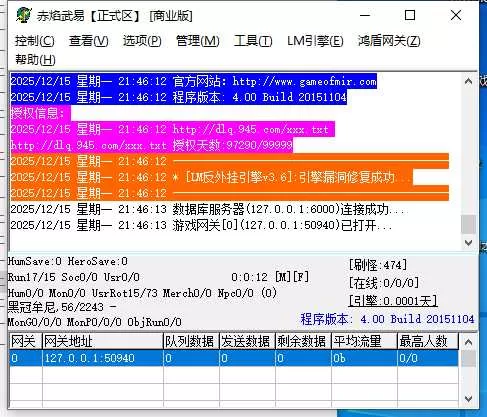
Task: Select log line 程序版本 4.00 Build 20151104
Action: coord(179,97)
